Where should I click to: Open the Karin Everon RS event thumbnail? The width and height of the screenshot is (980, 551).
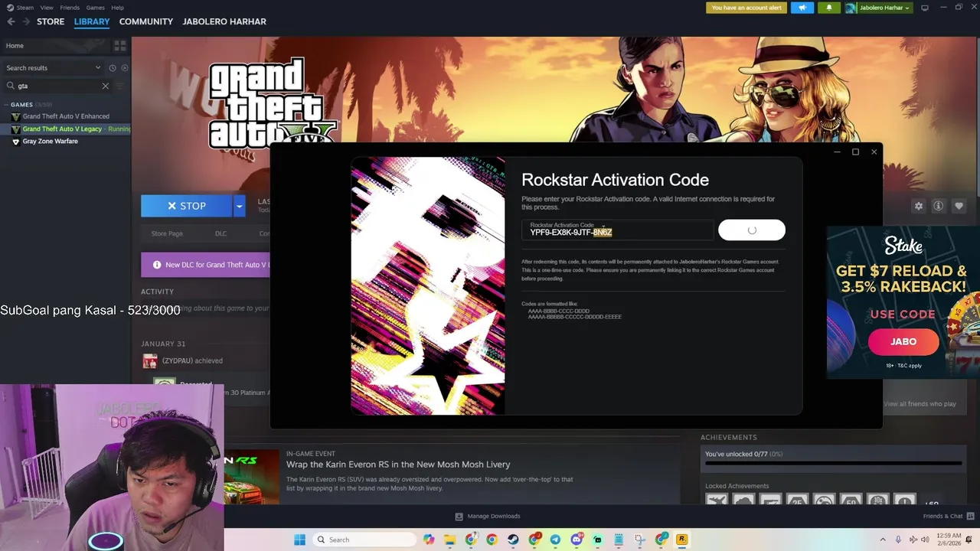(252, 476)
